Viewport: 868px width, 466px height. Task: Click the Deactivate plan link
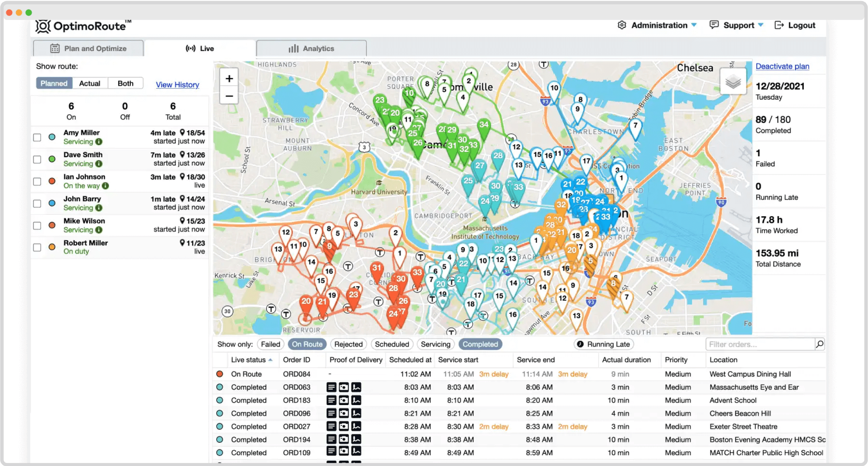tap(782, 66)
